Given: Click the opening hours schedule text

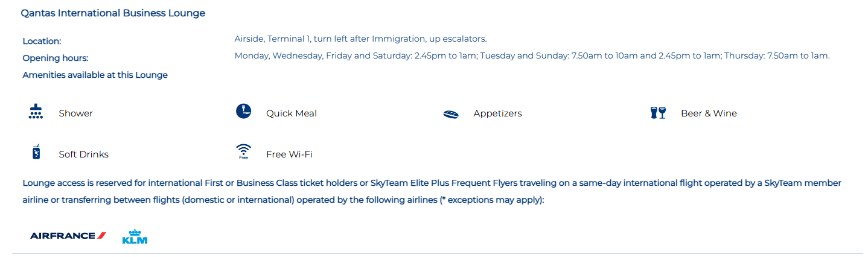Looking at the screenshot, I should 532,56.
